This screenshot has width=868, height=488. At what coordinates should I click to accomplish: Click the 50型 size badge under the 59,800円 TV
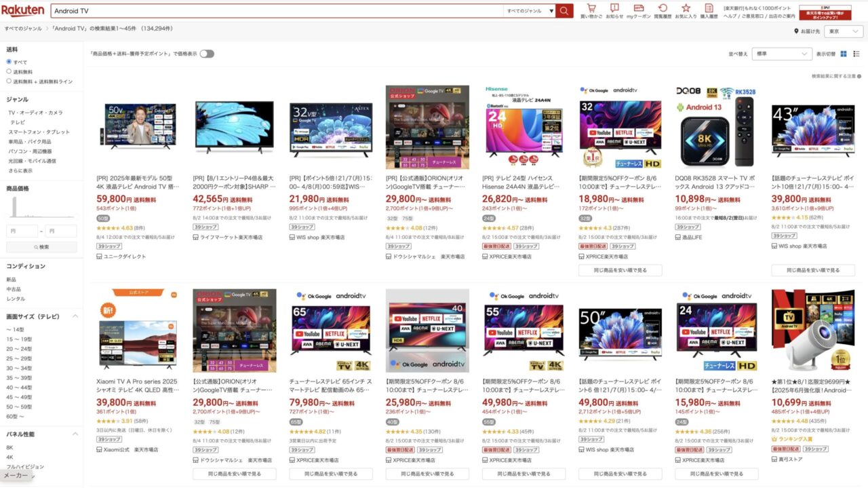click(103, 219)
